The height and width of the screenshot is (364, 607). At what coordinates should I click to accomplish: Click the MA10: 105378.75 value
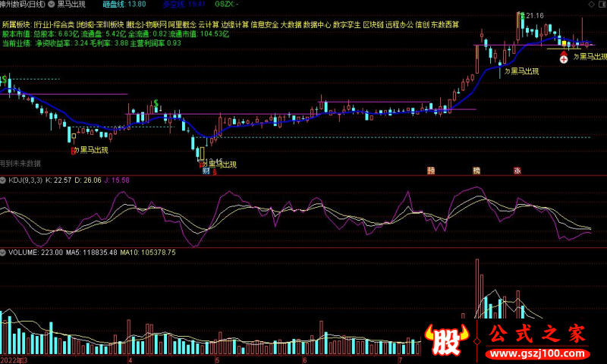tap(148, 253)
